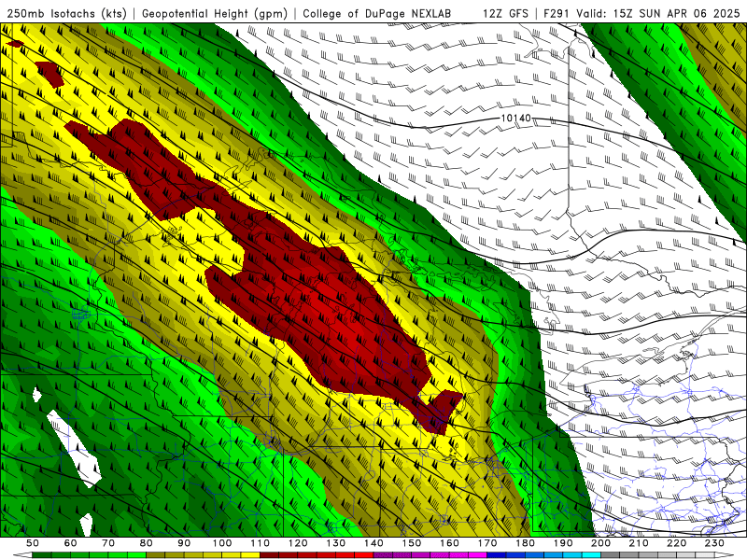Click the 200 value on the color scale

coord(601,543)
